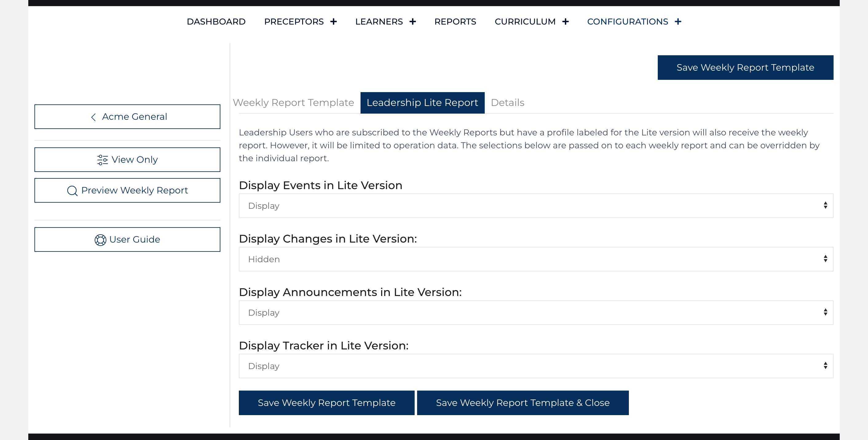Open the Display Announcements in Lite Version dropdown
Screen dimensions: 868x440
tap(536, 312)
